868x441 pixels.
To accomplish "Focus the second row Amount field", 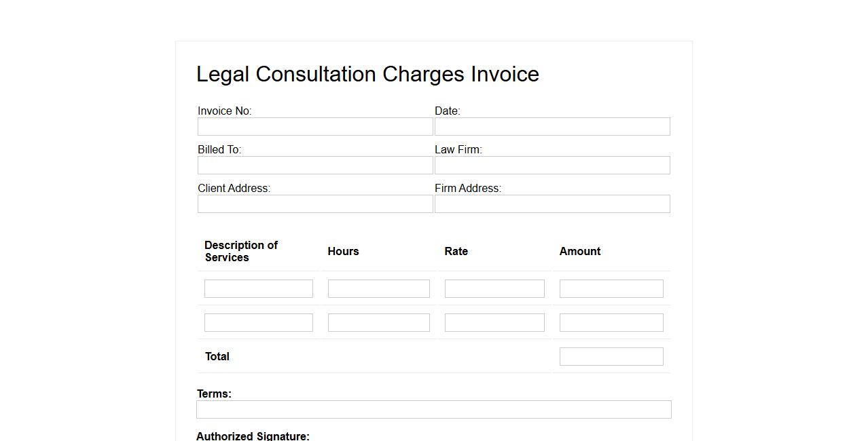I will coord(611,322).
